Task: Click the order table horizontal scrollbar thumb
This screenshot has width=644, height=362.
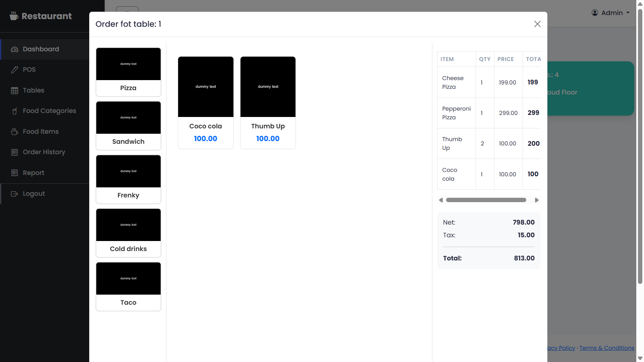Action: pyautogui.click(x=486, y=200)
